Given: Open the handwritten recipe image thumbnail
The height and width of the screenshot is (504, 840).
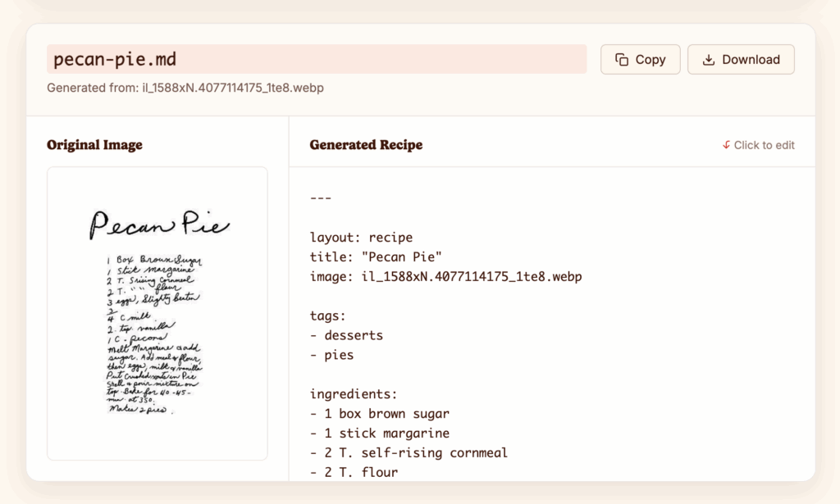Looking at the screenshot, I should 157,313.
